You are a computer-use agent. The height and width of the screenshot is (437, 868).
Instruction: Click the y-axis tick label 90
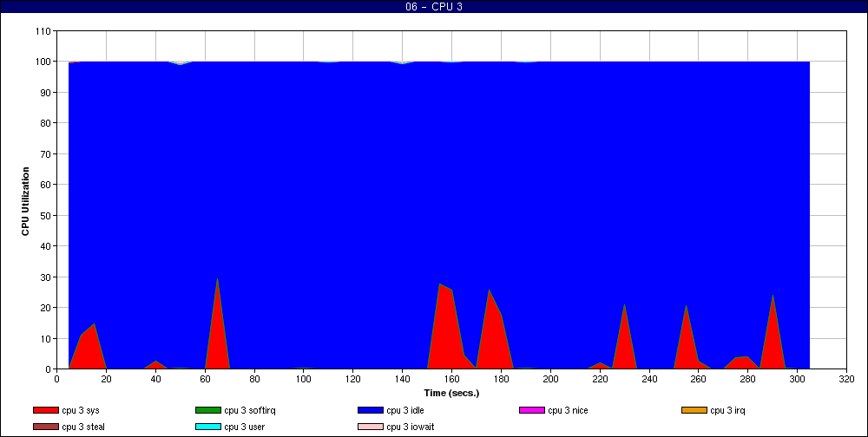(x=46, y=93)
